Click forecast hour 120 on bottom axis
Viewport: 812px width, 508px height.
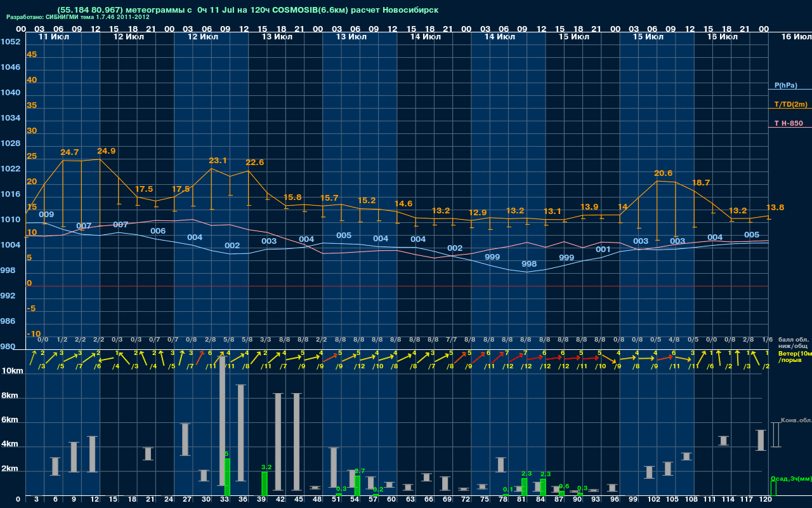tap(766, 500)
